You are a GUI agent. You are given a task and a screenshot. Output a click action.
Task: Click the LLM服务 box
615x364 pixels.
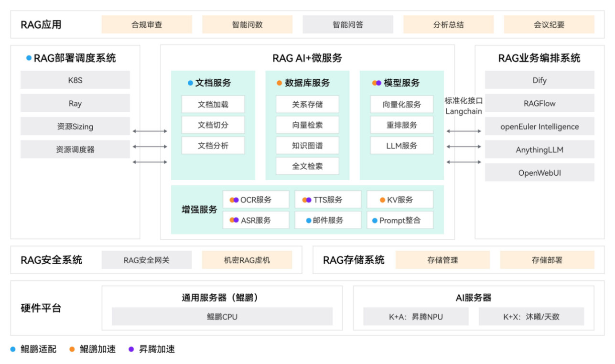pos(402,145)
